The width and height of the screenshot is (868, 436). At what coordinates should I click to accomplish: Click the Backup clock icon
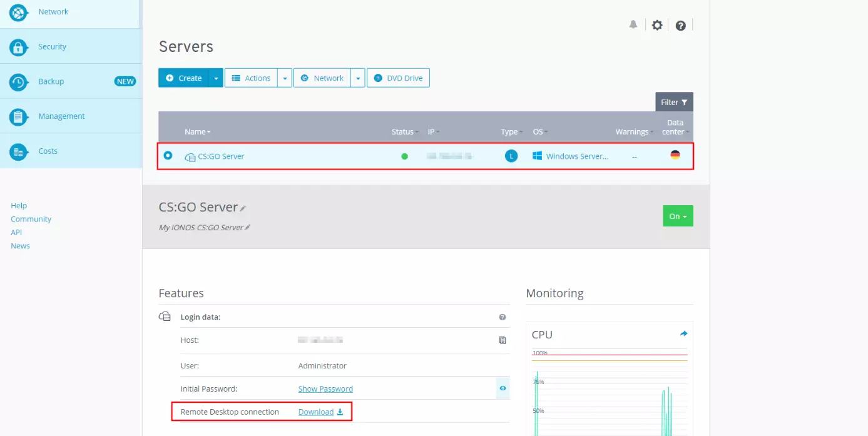click(x=18, y=82)
